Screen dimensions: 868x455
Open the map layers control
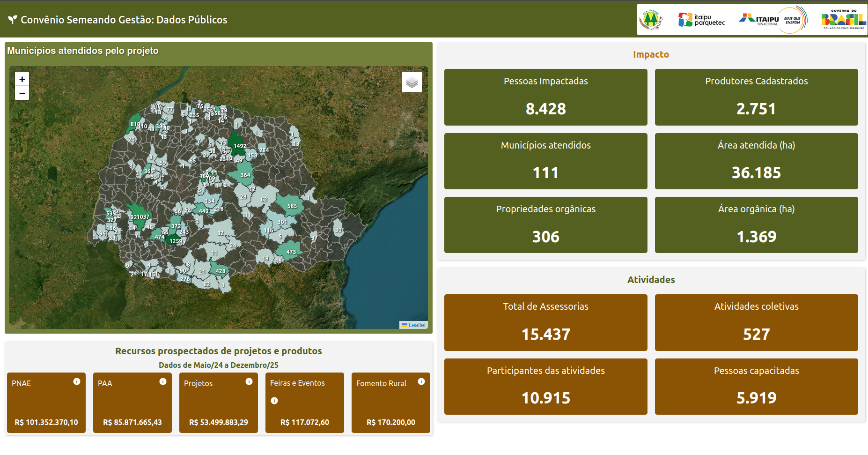[412, 82]
